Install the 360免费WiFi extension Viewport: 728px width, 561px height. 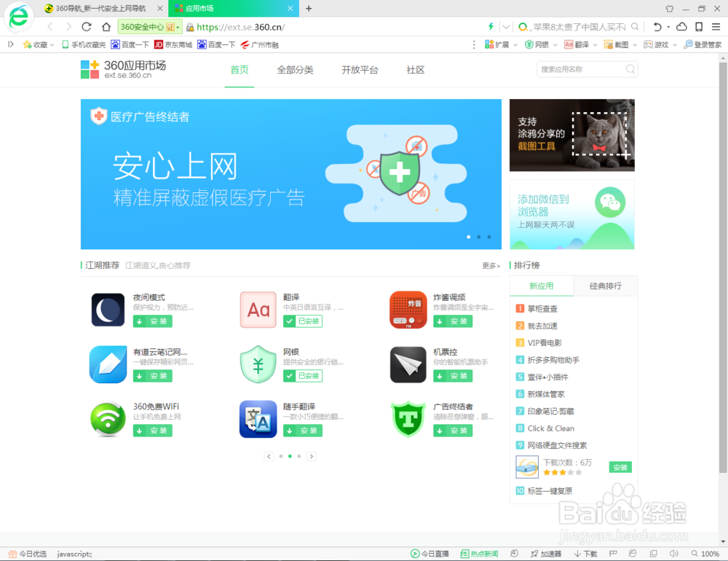[x=153, y=431]
